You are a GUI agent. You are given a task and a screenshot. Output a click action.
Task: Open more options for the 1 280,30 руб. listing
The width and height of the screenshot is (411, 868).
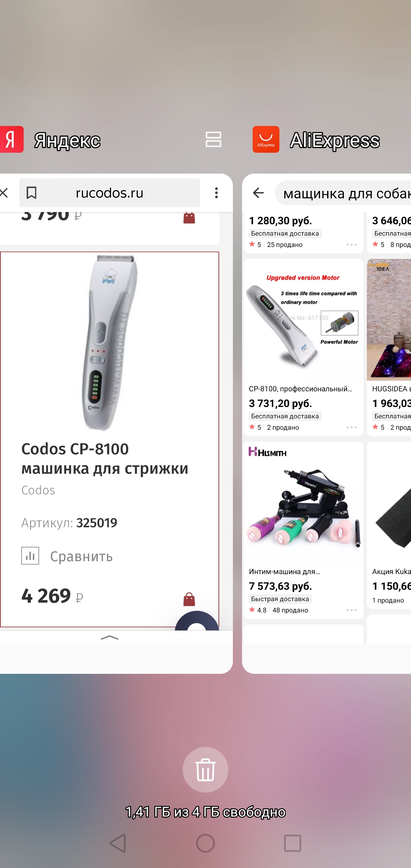352,244
